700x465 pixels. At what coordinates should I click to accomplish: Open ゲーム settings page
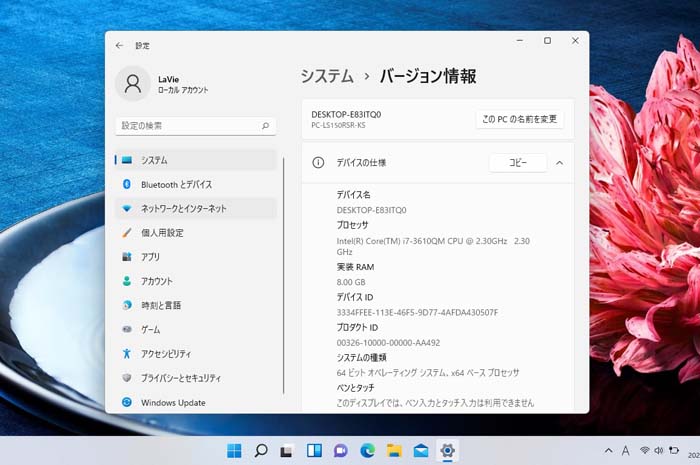click(x=196, y=329)
